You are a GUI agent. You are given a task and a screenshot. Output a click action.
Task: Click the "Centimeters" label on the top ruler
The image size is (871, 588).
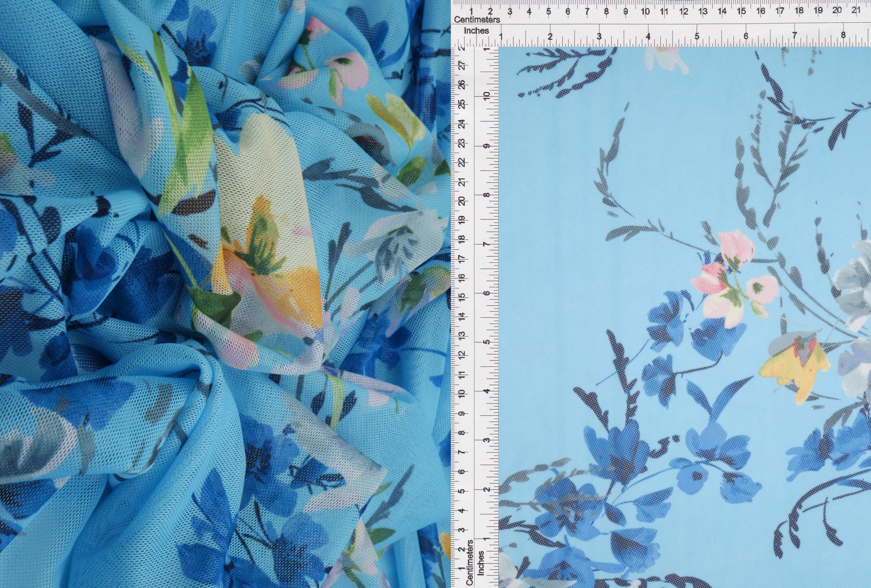477,20
